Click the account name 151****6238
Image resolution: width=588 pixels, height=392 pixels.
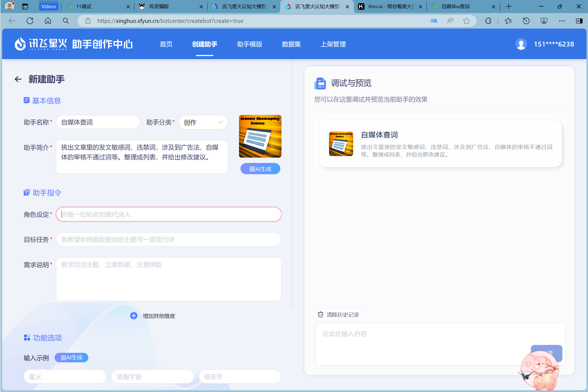pos(554,44)
